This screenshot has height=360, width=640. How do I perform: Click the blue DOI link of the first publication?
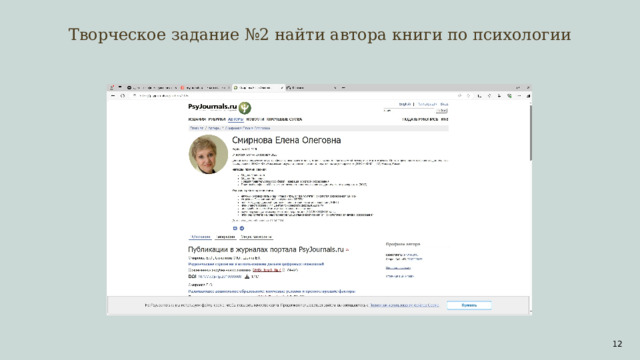tap(220, 277)
